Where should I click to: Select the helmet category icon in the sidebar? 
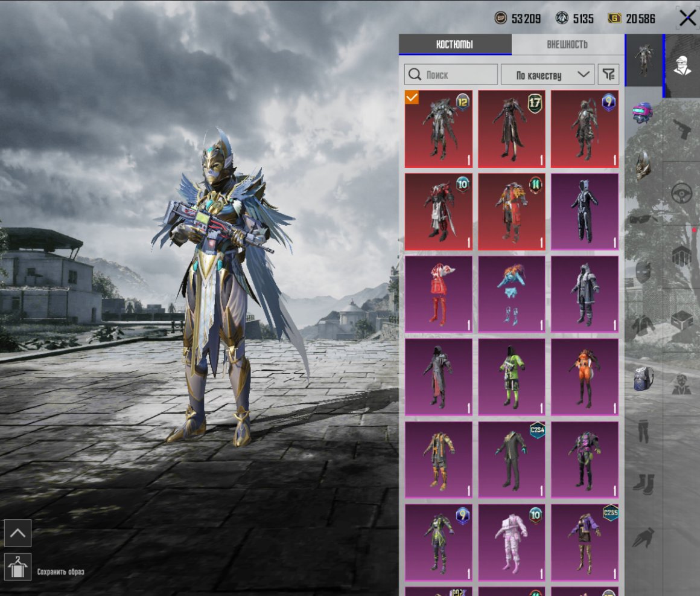(643, 165)
